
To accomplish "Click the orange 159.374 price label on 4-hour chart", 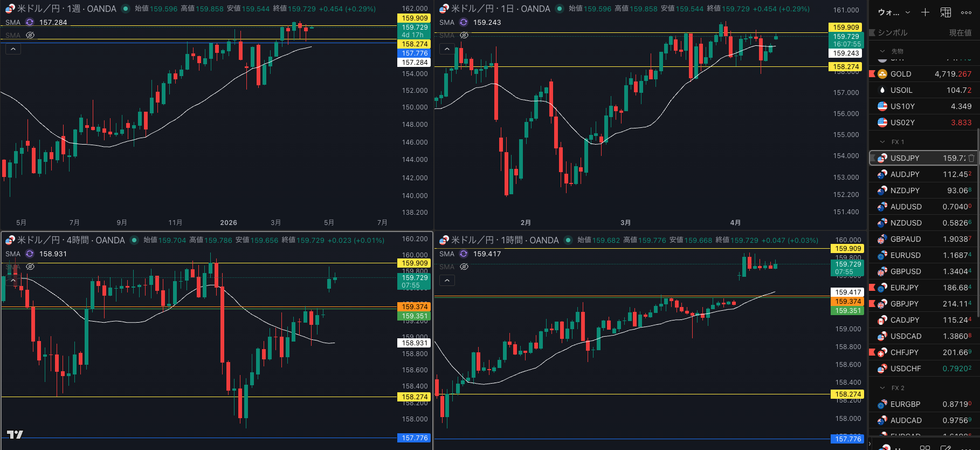I will 414,306.
